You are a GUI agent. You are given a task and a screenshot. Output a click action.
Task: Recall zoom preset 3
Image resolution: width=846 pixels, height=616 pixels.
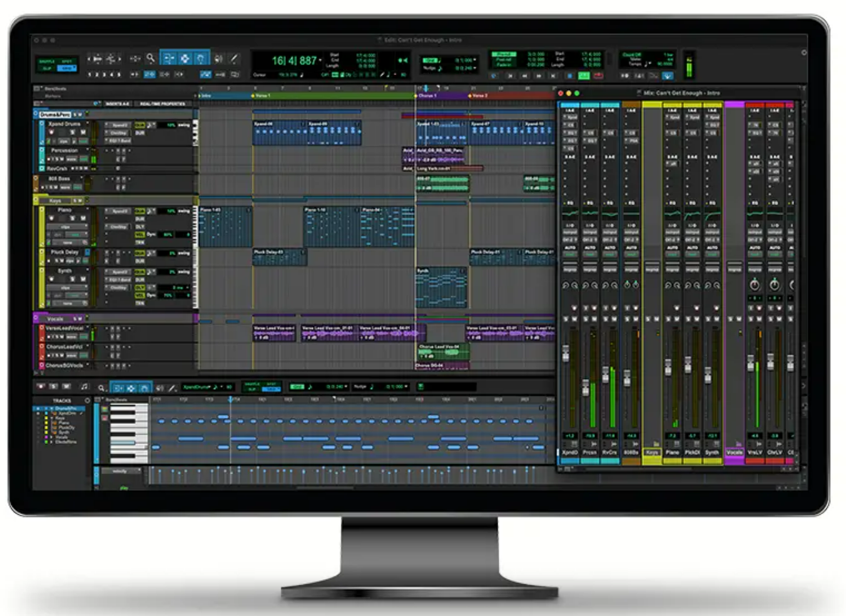[x=104, y=74]
